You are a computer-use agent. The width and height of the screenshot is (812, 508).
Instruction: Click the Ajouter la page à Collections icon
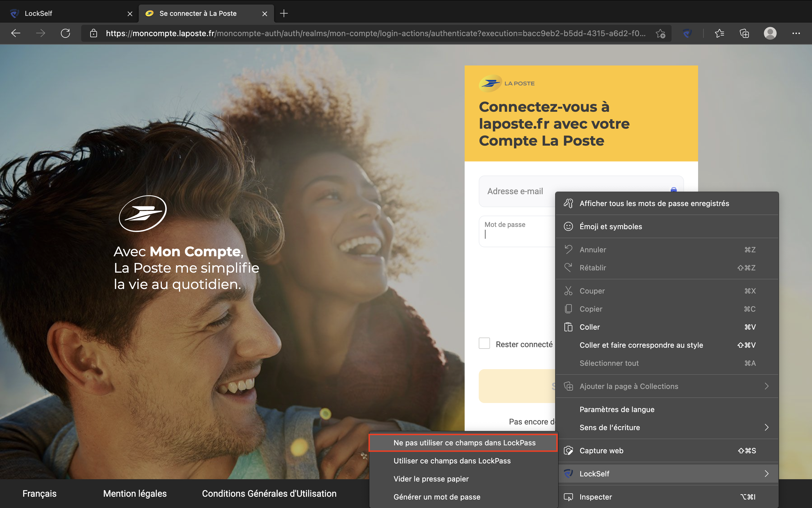tap(568, 386)
